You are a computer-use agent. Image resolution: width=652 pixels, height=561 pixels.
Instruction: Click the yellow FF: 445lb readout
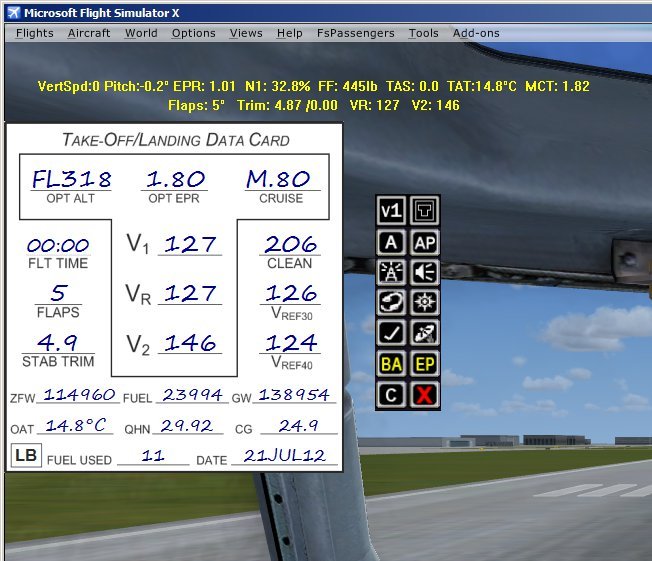(348, 86)
